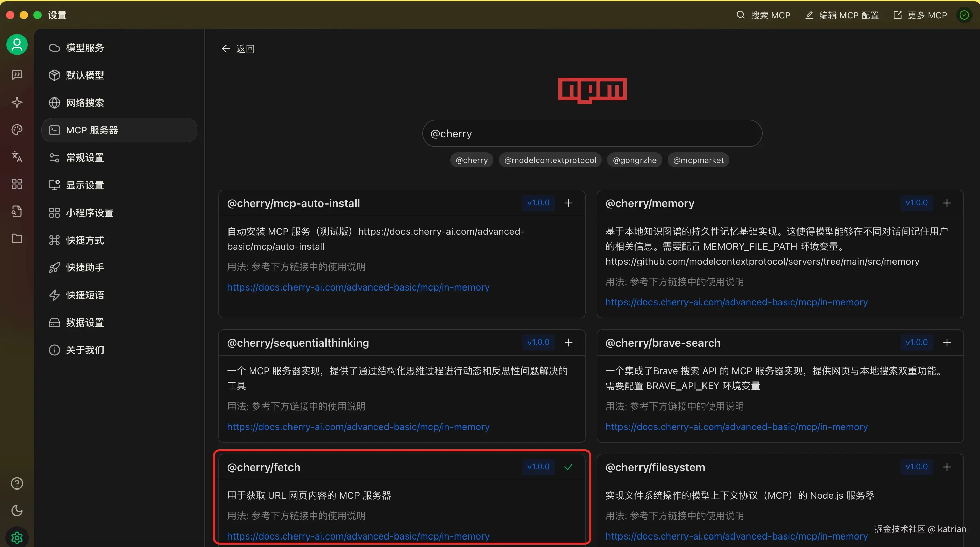Open the chat assistant sidebar icon
The height and width of the screenshot is (547, 980).
17,75
